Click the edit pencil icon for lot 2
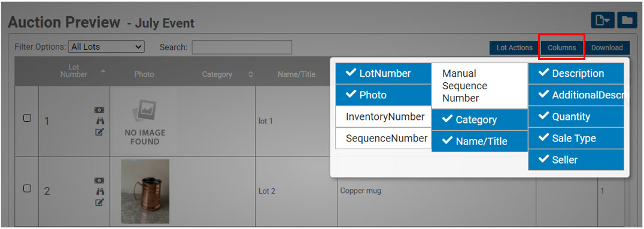Image resolution: width=644 pixels, height=229 pixels. (99, 202)
